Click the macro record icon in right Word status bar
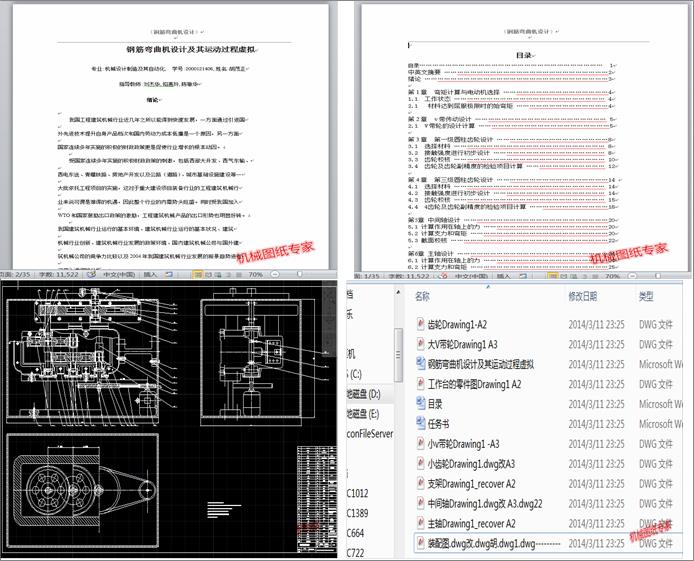This screenshot has width=694, height=561. pyautogui.click(x=523, y=276)
